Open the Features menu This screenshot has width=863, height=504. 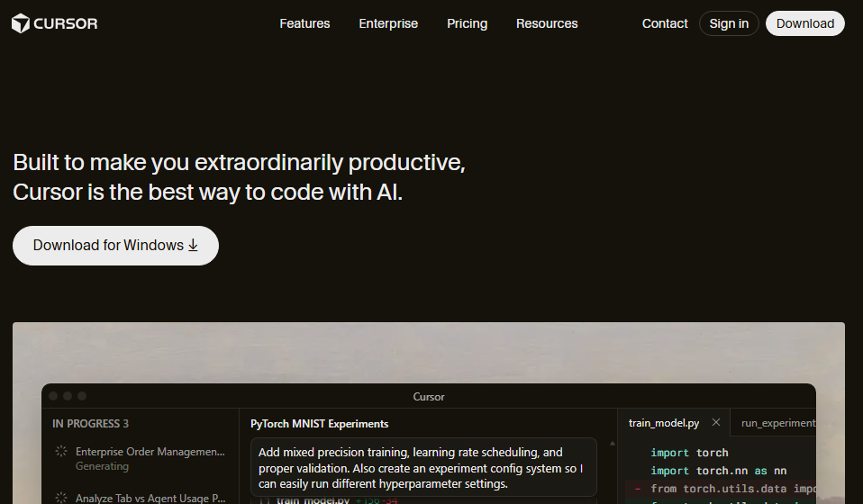(x=304, y=23)
